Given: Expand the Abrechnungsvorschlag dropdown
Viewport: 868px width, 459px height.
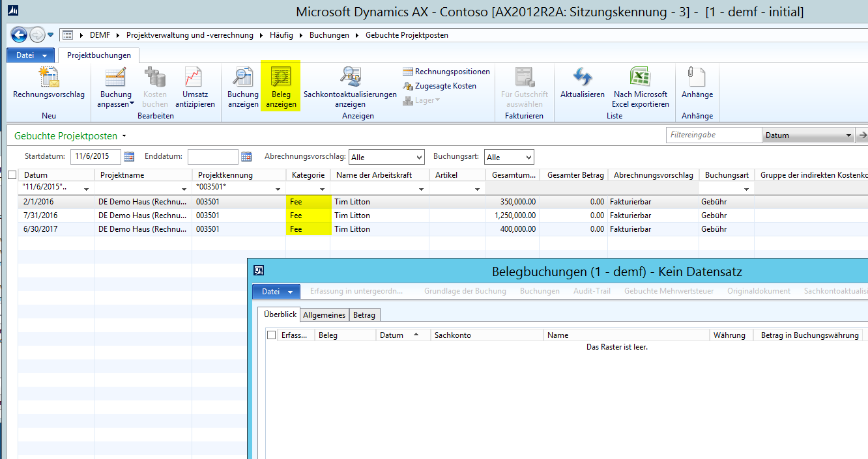Looking at the screenshot, I should (418, 158).
